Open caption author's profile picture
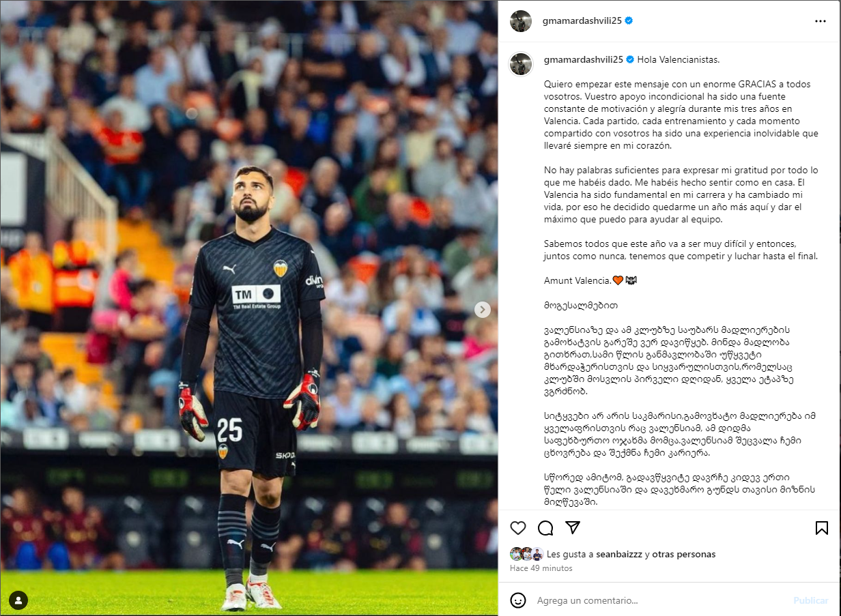841x616 pixels. [521, 63]
